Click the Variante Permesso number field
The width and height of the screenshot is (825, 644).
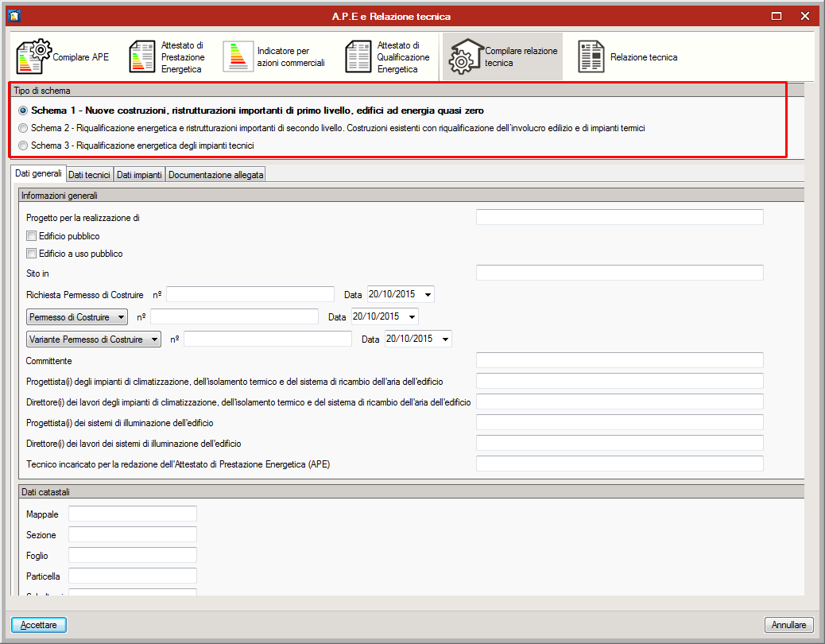268,339
